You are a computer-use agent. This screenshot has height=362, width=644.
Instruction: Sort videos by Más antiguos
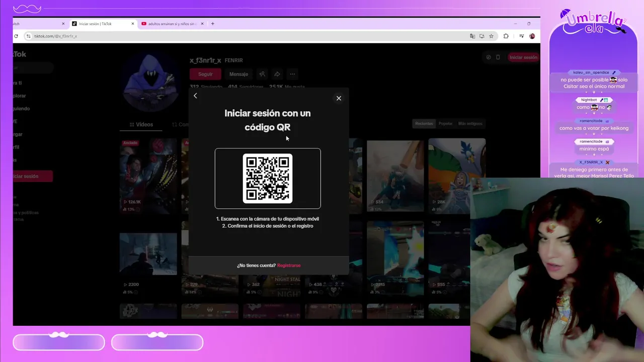[x=470, y=124]
